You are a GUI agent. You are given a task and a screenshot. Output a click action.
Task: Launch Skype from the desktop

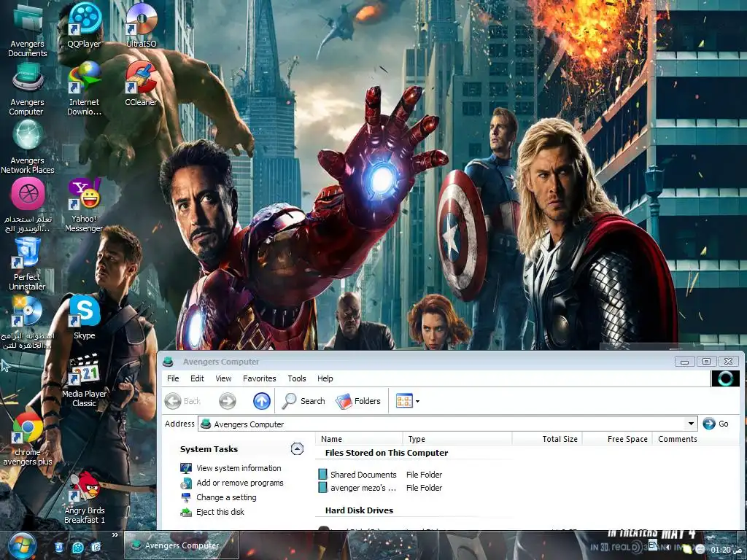tap(85, 317)
